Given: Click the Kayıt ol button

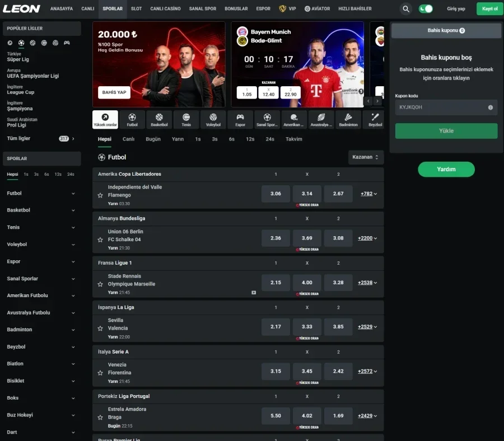Looking at the screenshot, I should pos(489,8).
